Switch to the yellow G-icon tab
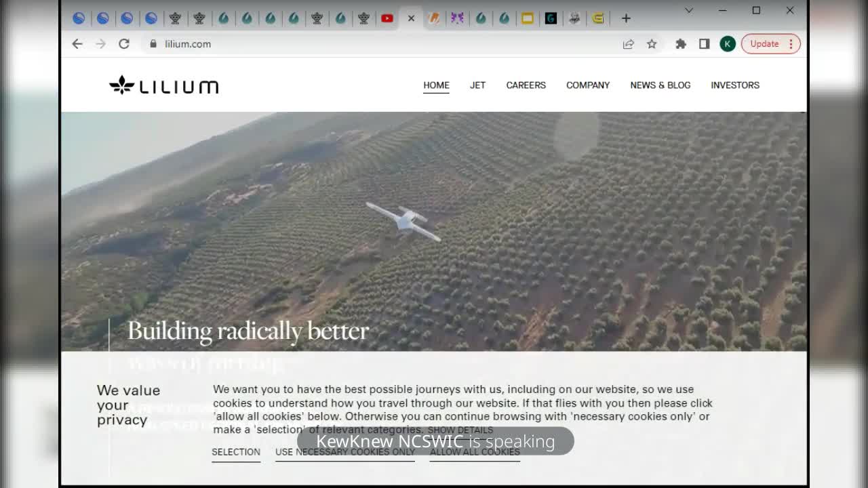This screenshot has height=488, width=868. point(598,19)
